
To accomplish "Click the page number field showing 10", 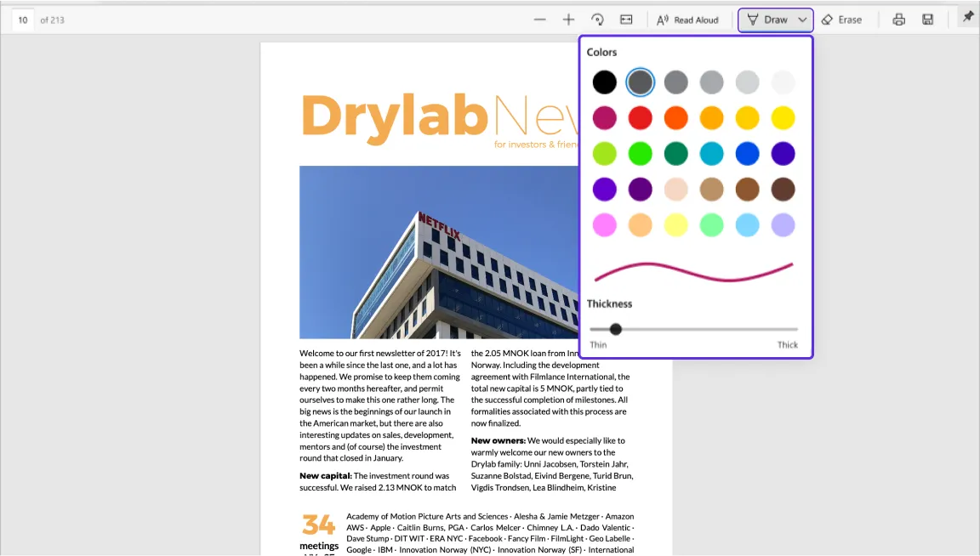I will tap(23, 20).
